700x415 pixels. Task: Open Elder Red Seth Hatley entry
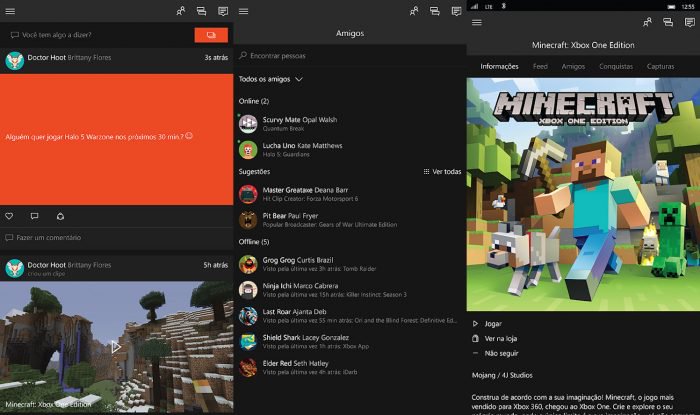pyautogui.click(x=350, y=368)
